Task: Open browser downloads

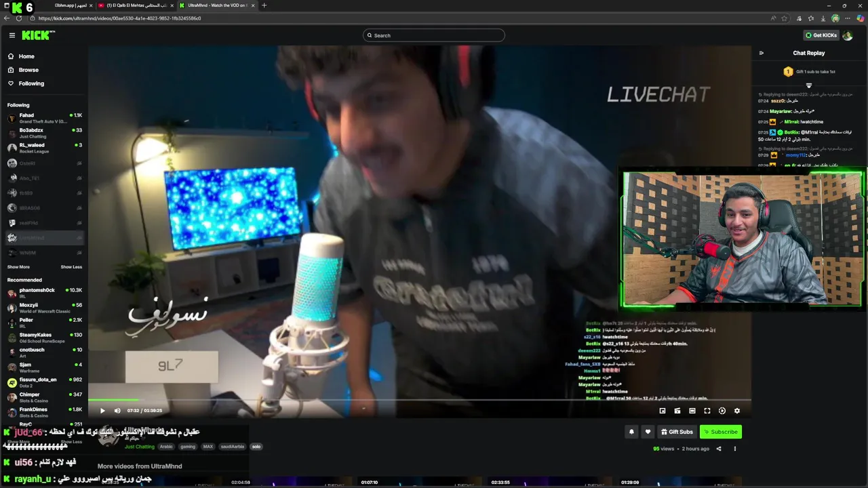Action: 823,18
